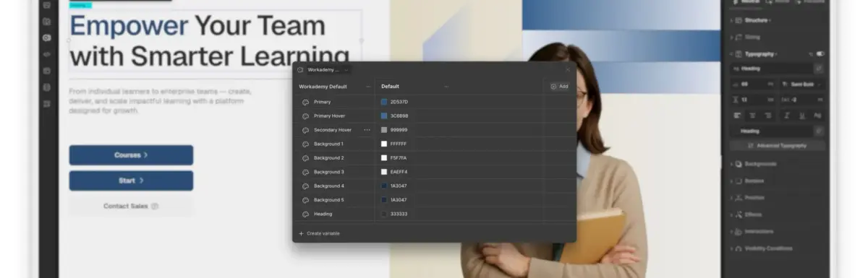This screenshot has height=278, width=868.
Task: Click the Contact Sales button on canvas
Action: [x=131, y=206]
